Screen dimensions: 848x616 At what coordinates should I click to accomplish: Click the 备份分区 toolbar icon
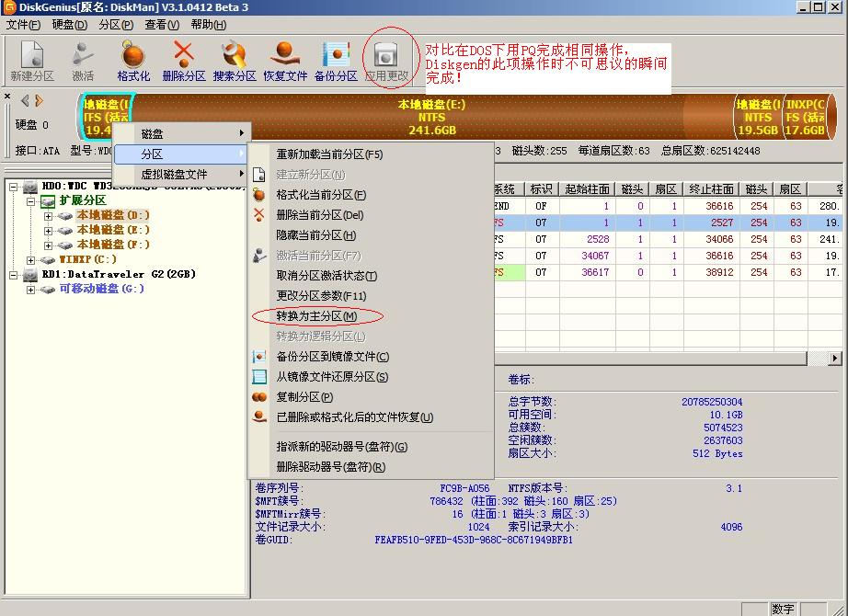click(336, 54)
